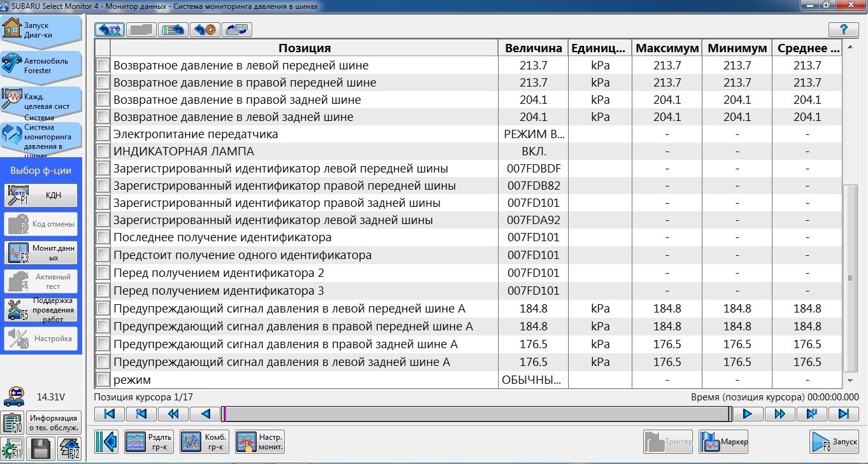
Task: Jump to the first data sample
Action: (x=110, y=414)
